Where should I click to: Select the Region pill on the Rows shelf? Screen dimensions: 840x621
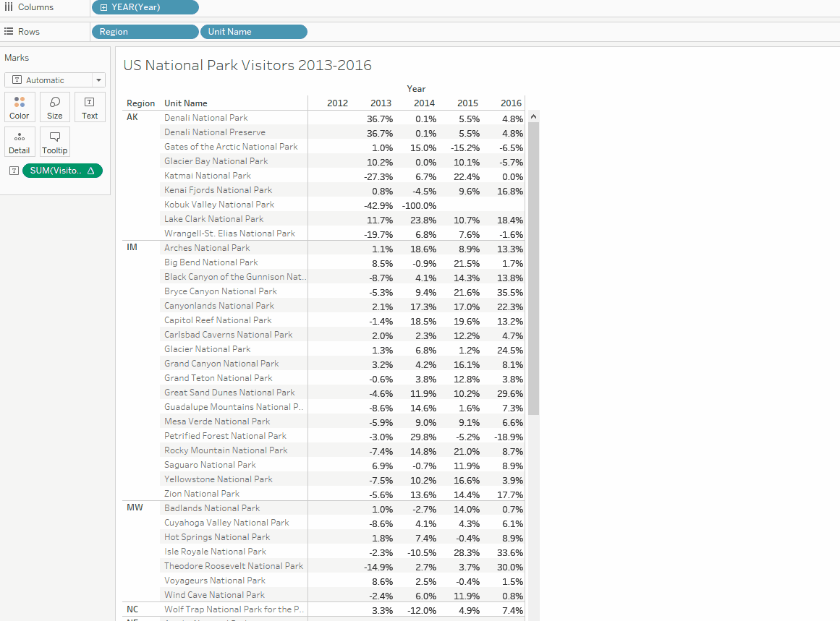pos(145,32)
